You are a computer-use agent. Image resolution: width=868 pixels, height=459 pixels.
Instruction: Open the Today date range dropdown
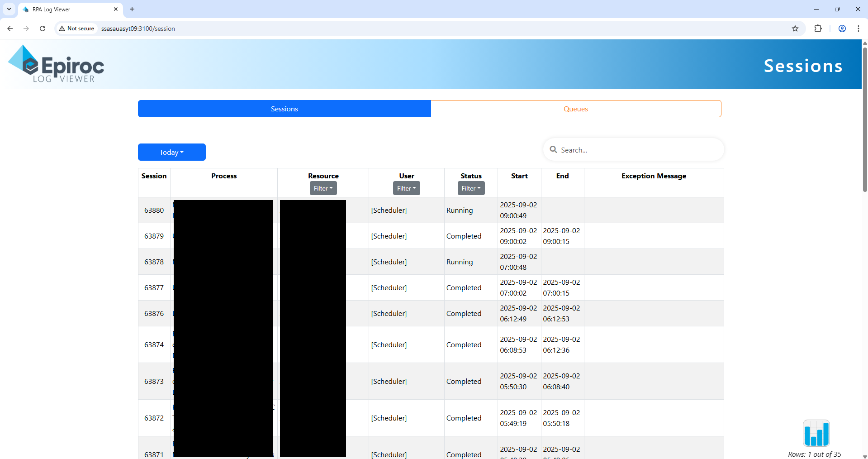[x=171, y=152]
